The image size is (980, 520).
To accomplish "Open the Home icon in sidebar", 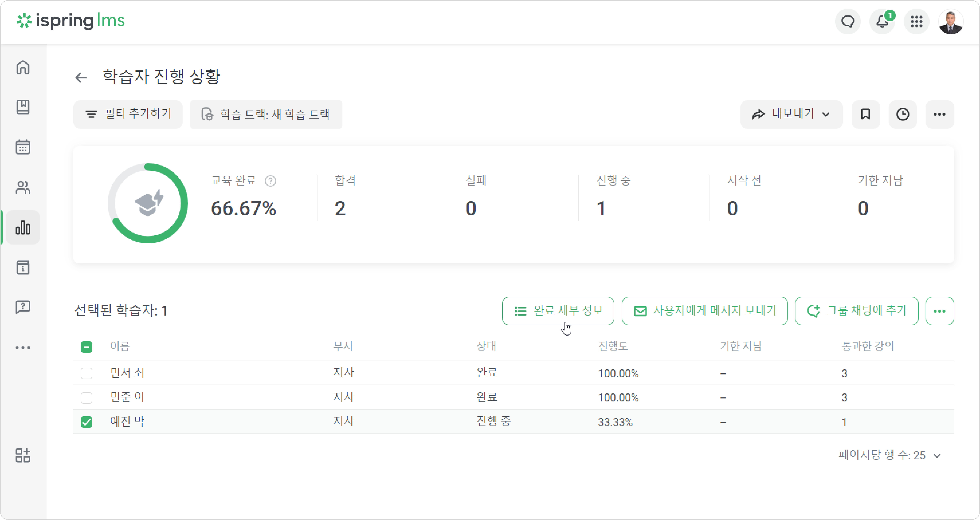I will click(x=23, y=68).
